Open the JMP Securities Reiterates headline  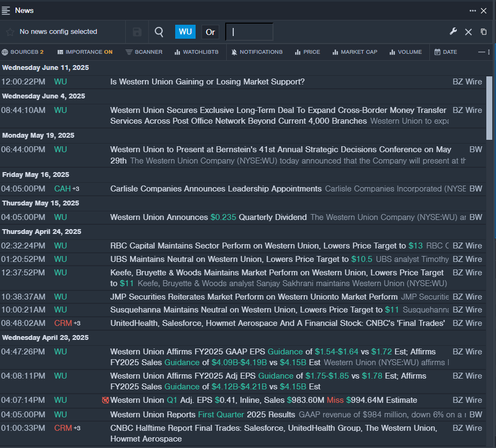(254, 297)
